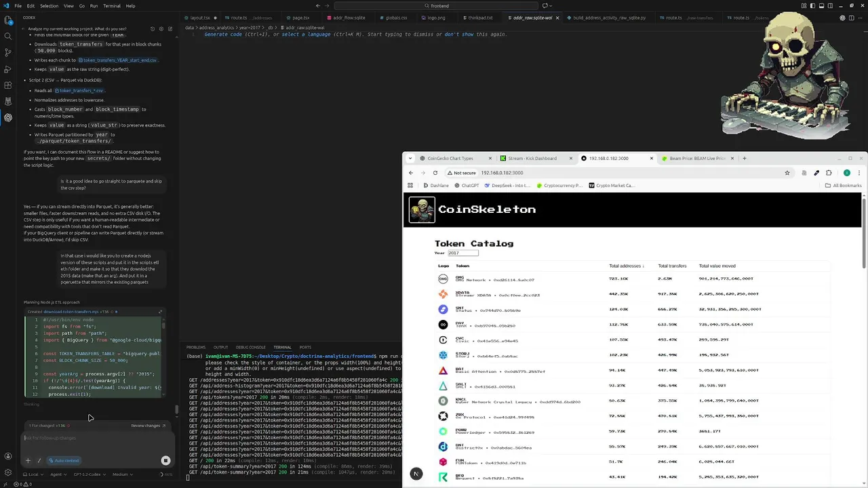Screen dimensions: 868x488
Task: Open All Bookmarks folder
Action: click(844, 185)
